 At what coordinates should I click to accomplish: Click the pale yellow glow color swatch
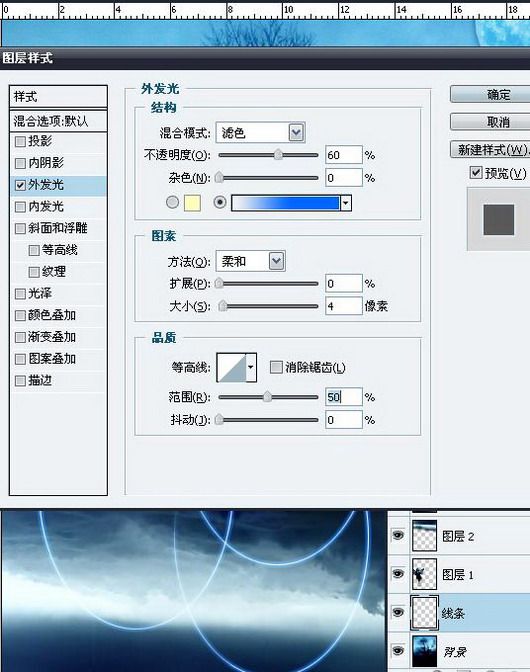[192, 203]
